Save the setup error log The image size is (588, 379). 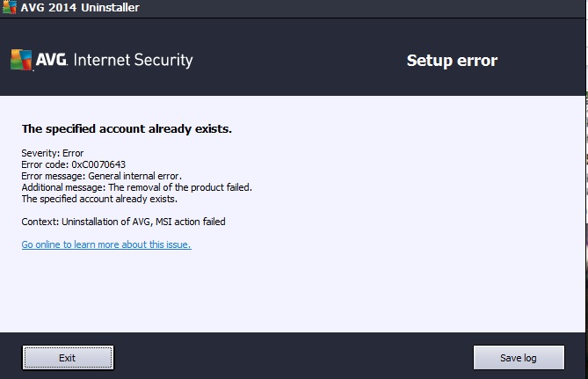pyautogui.click(x=519, y=358)
